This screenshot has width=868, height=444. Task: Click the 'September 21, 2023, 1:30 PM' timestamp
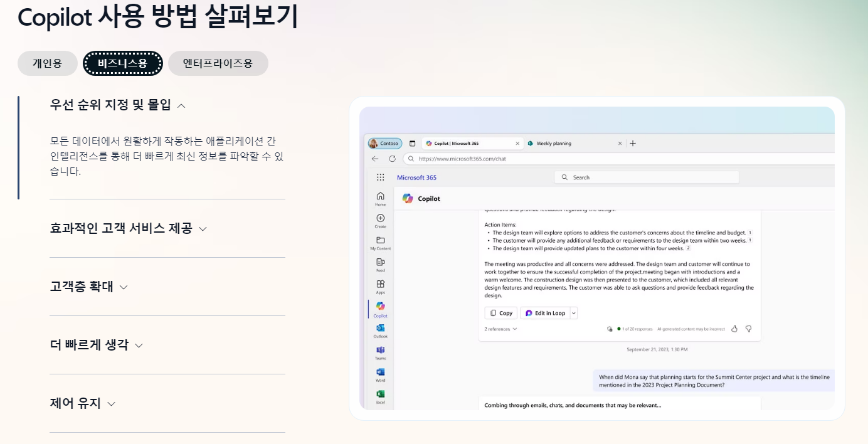pos(657,349)
